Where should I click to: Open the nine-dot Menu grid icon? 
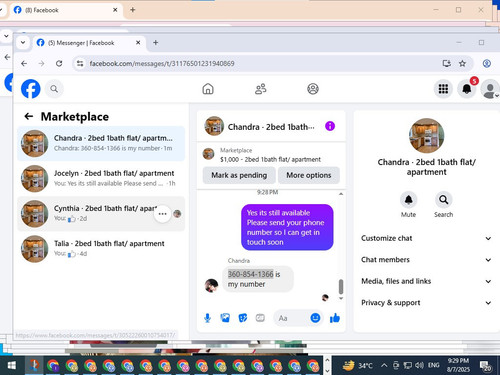tap(443, 89)
